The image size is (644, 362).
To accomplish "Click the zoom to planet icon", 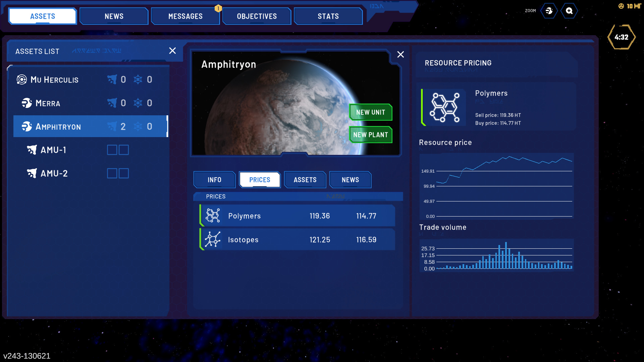I will [549, 11].
